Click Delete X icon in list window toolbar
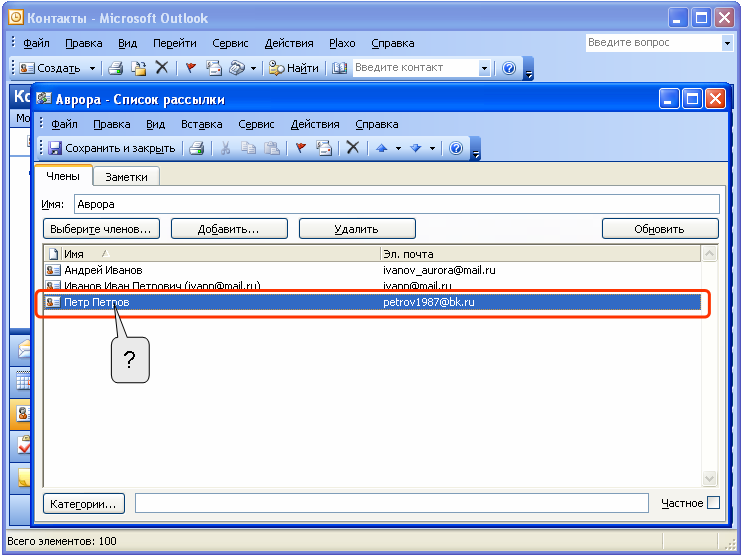 [353, 148]
